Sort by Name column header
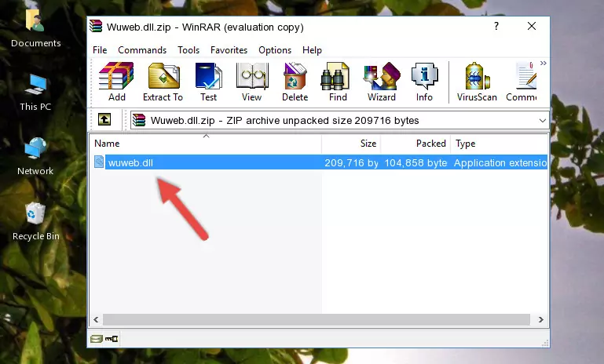The image size is (604, 364). (x=206, y=144)
